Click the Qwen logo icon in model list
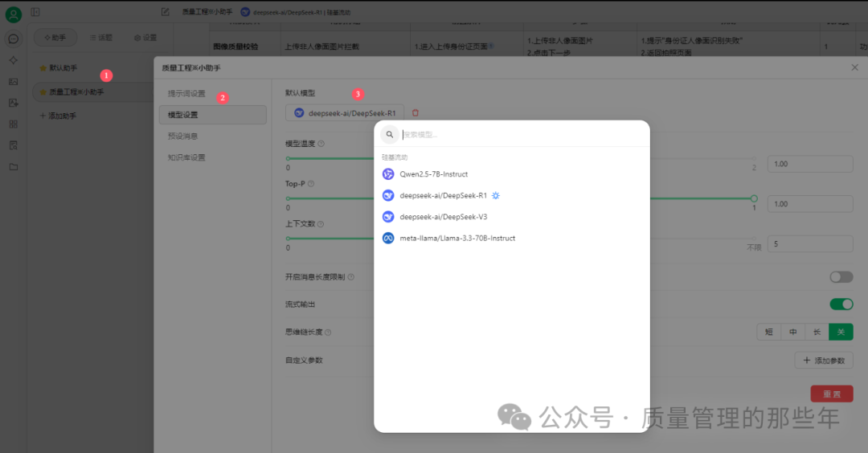Image resolution: width=868 pixels, height=453 pixels. coord(388,174)
